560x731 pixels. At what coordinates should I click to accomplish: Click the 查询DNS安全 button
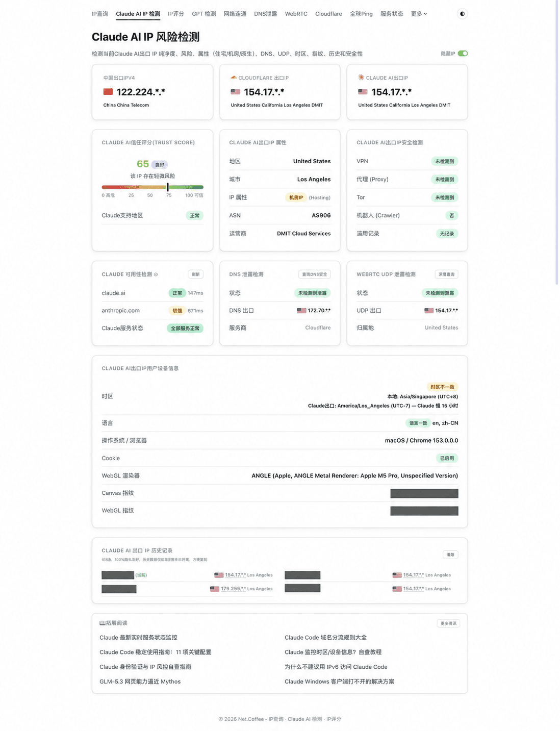coord(315,274)
